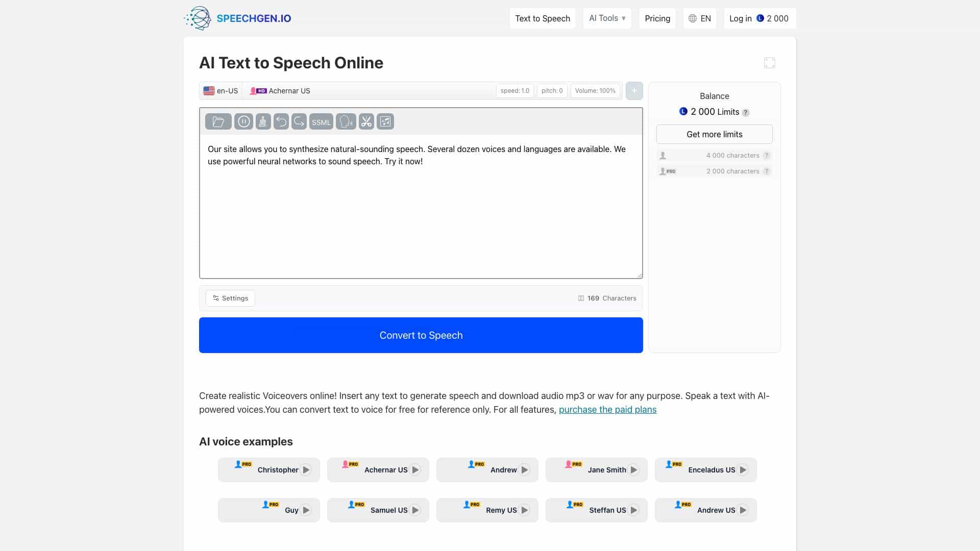Play the Remy US voice sample

click(524, 510)
